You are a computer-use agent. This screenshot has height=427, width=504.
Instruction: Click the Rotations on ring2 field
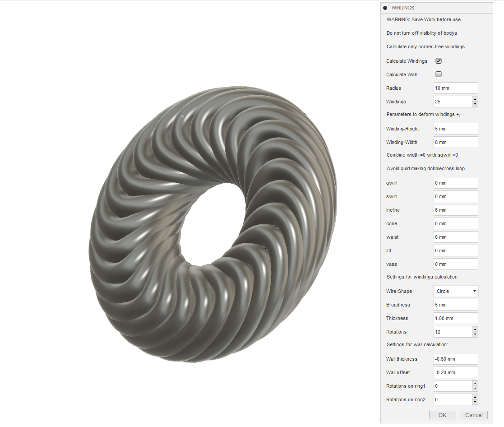point(453,399)
